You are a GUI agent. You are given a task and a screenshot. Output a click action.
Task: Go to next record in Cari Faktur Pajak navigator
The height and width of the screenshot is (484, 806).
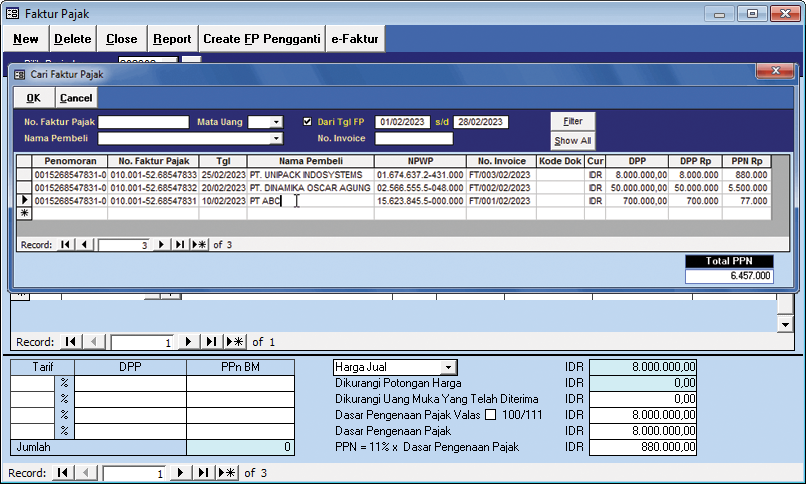pyautogui.click(x=162, y=244)
